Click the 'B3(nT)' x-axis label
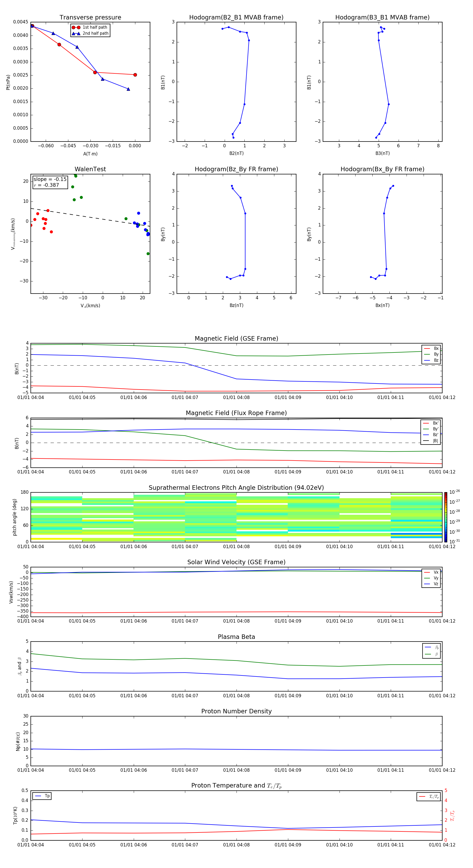This screenshot has height=868, width=473. point(382,153)
